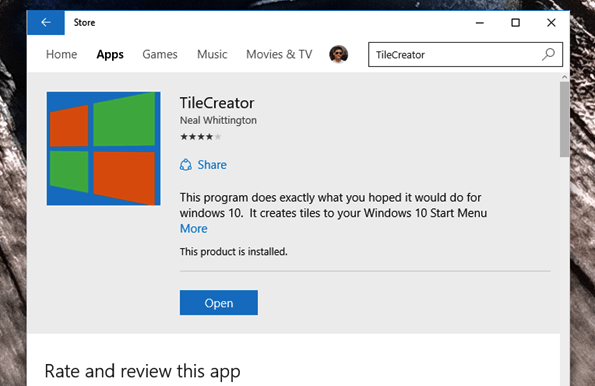Minimize the Store window
Image resolution: width=595 pixels, height=386 pixels.
point(480,23)
